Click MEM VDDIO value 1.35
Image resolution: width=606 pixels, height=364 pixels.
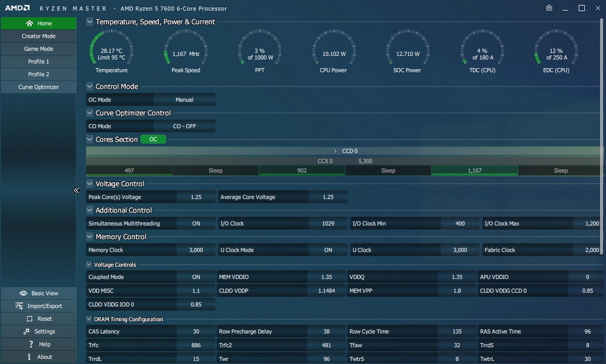point(327,277)
